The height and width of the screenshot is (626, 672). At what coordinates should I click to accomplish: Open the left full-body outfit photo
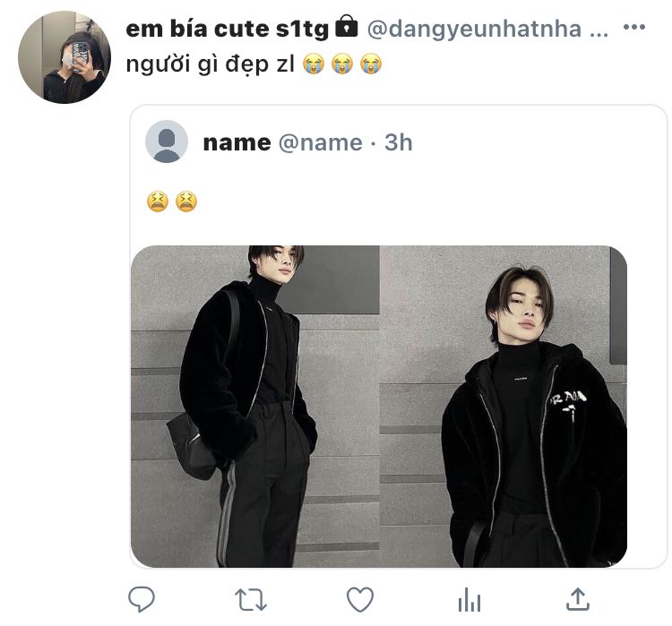(x=255, y=407)
